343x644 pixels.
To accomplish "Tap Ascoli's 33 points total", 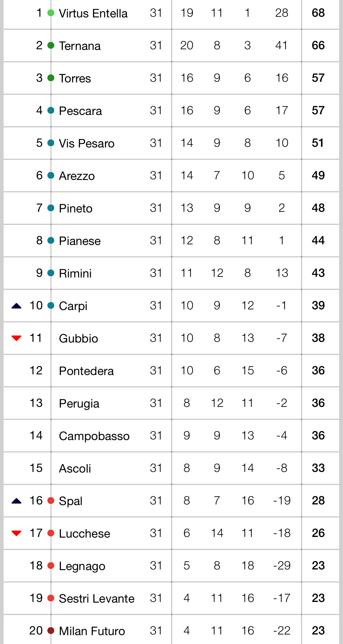I will coord(318,468).
